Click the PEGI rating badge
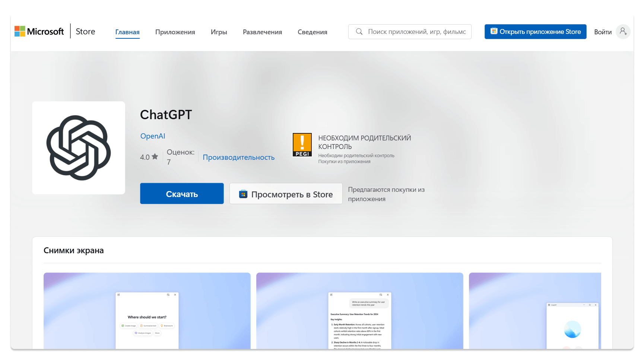 [302, 145]
